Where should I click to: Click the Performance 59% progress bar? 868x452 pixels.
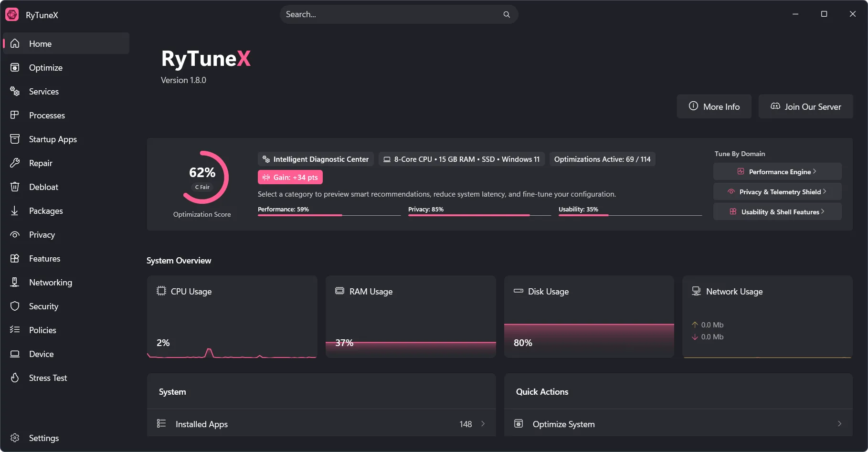tap(329, 215)
